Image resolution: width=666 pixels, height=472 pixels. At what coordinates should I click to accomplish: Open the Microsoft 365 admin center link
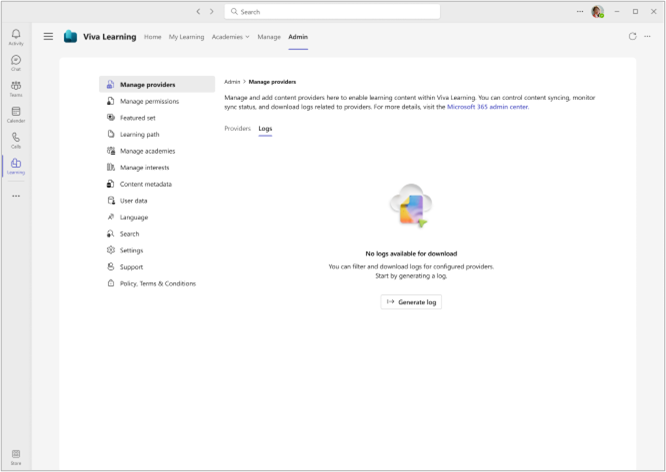click(x=488, y=107)
